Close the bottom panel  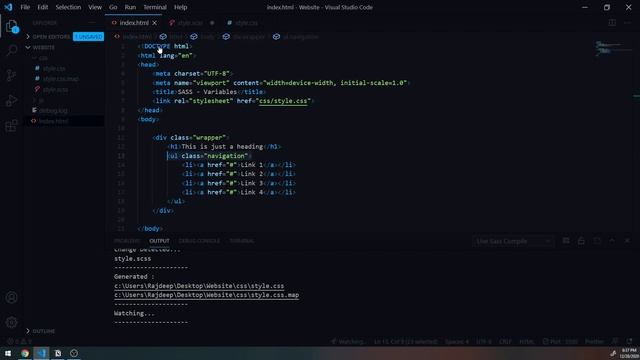[x=627, y=241]
